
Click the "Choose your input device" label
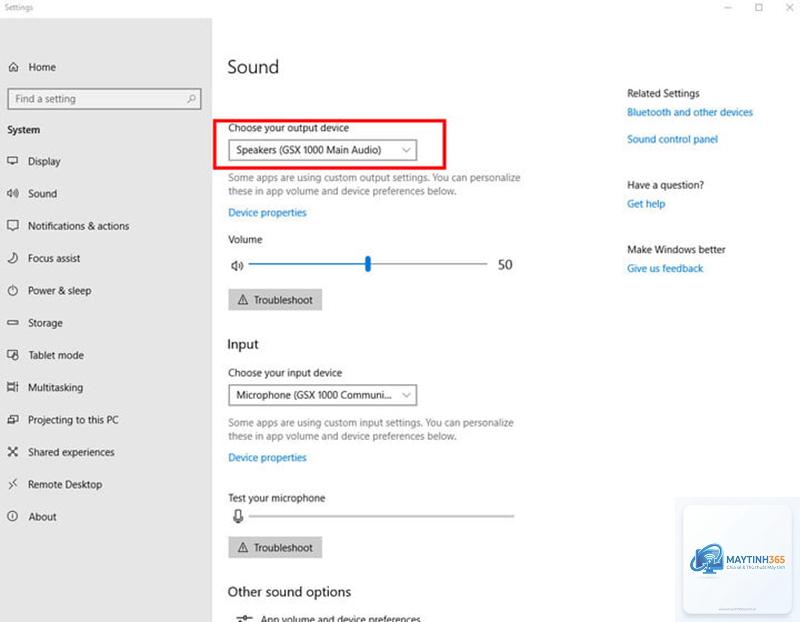pos(285,372)
